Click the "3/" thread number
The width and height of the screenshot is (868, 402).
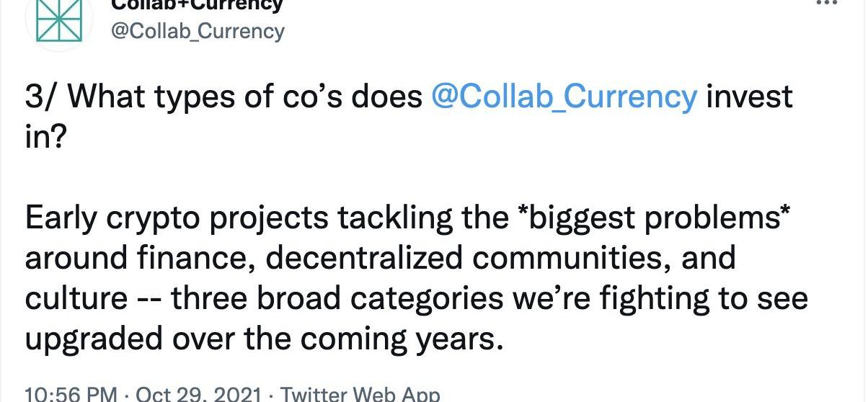pyautogui.click(x=40, y=97)
